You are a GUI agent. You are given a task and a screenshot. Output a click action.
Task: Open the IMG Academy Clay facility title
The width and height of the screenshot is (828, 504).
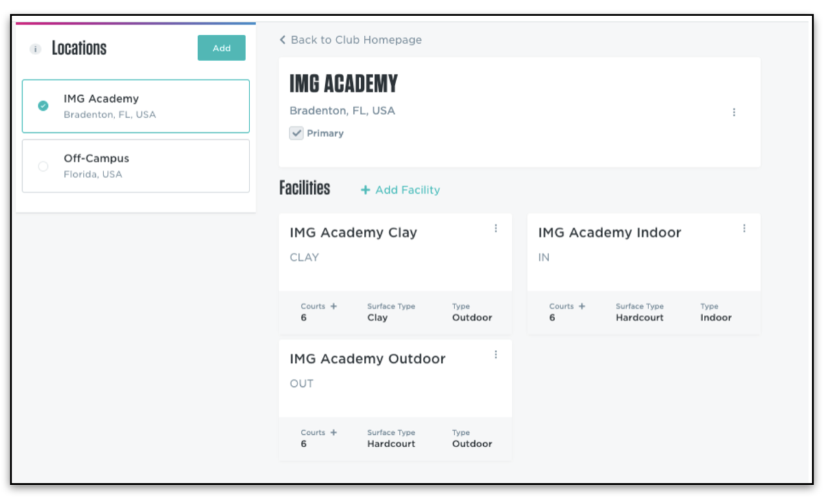point(354,233)
